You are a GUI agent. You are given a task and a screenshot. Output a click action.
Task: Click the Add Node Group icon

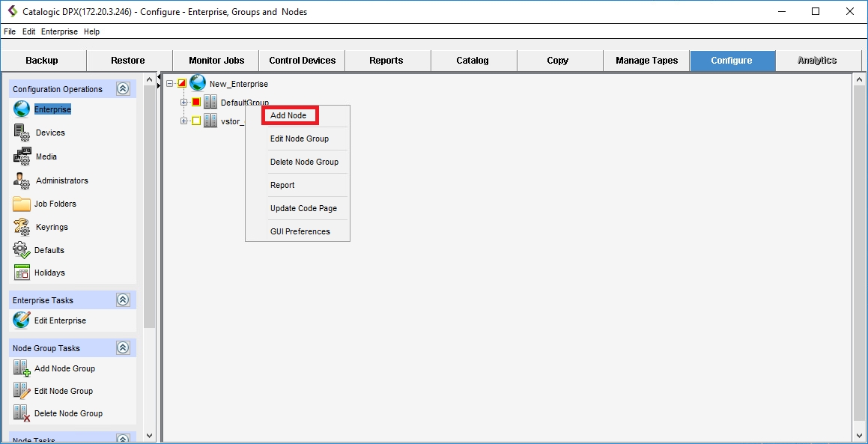coord(22,368)
